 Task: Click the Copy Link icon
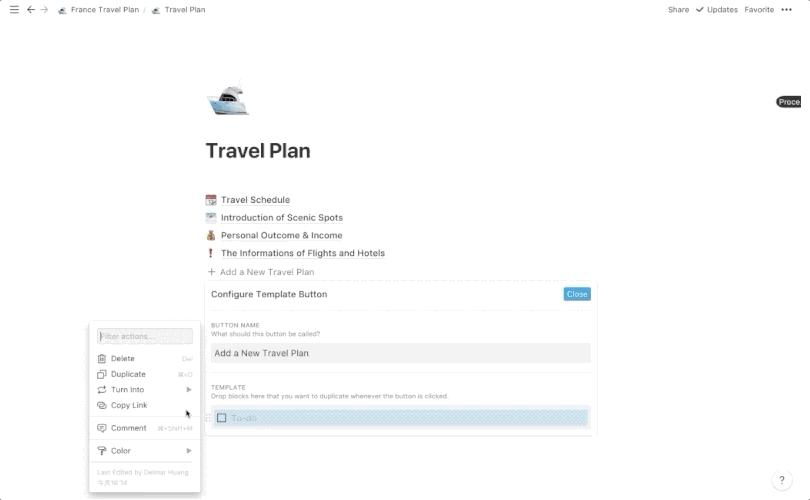pyautogui.click(x=102, y=405)
